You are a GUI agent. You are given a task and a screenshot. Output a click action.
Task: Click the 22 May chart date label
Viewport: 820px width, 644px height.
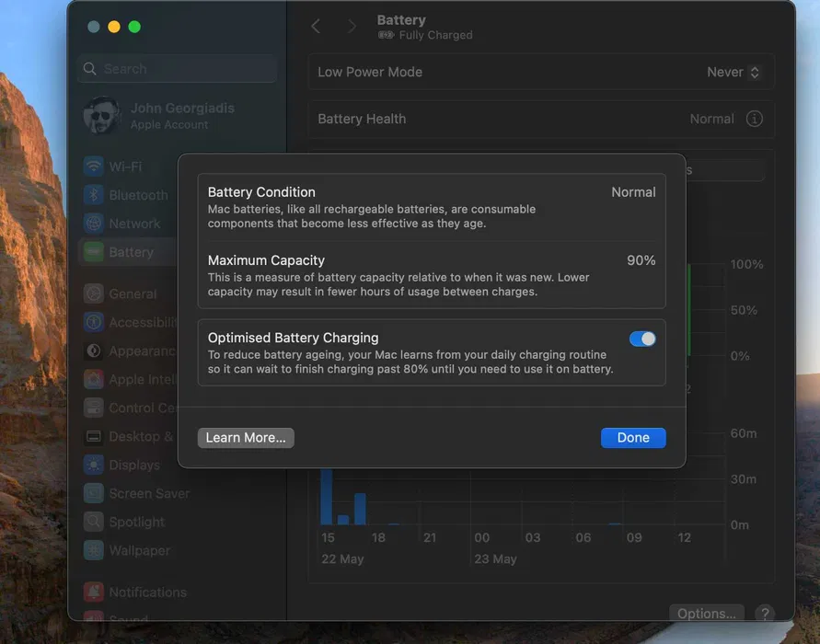point(342,558)
